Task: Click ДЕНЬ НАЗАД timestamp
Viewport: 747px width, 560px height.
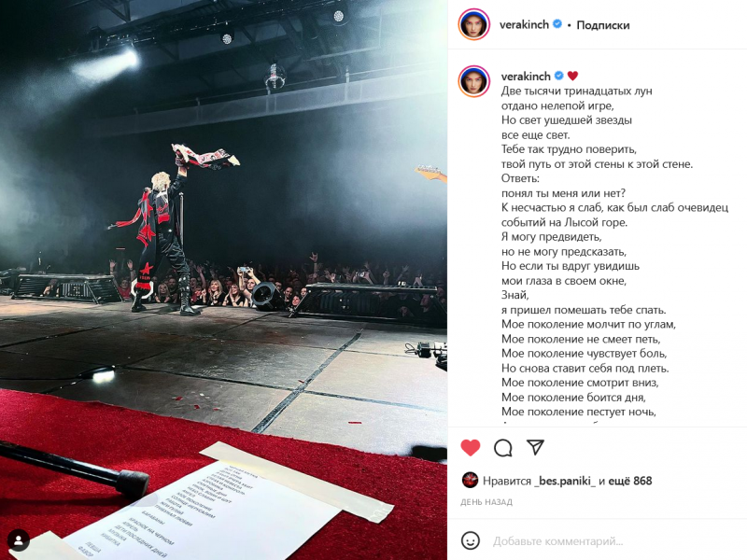Action: pyautogui.click(x=486, y=502)
